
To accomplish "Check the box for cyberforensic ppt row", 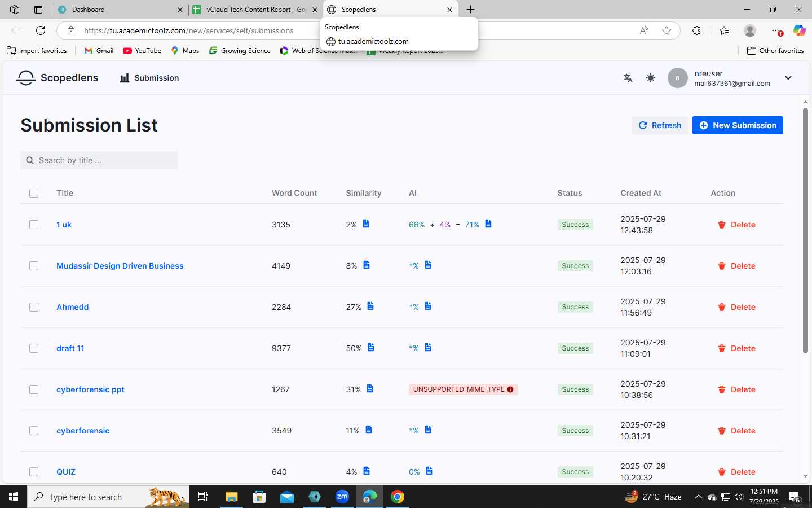I will click(34, 389).
